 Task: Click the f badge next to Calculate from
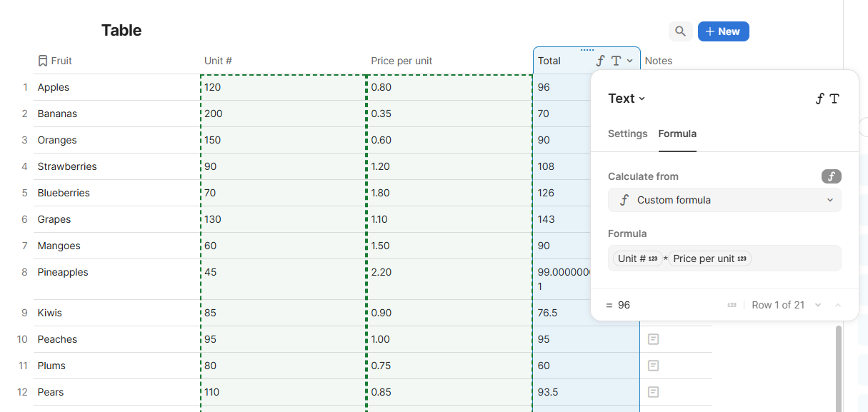[830, 176]
